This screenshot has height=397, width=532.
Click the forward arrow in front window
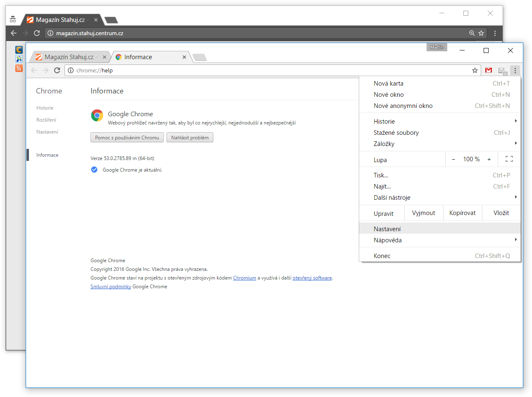(45, 70)
